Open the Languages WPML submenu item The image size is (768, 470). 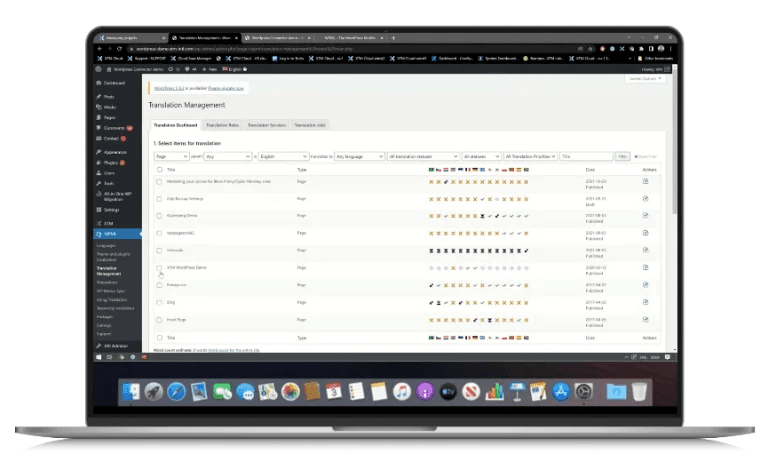pos(106,246)
